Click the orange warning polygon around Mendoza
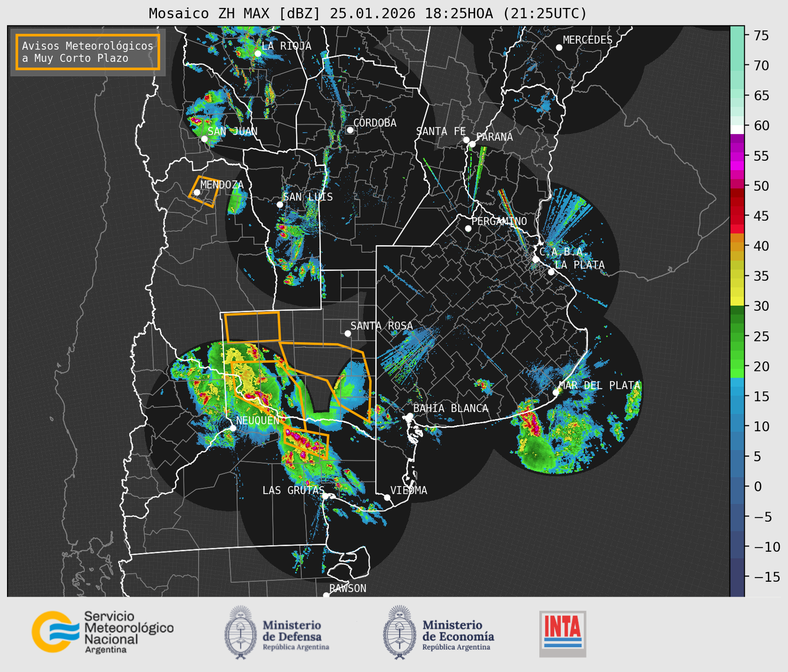Image resolution: width=788 pixels, height=672 pixels. coord(204,192)
